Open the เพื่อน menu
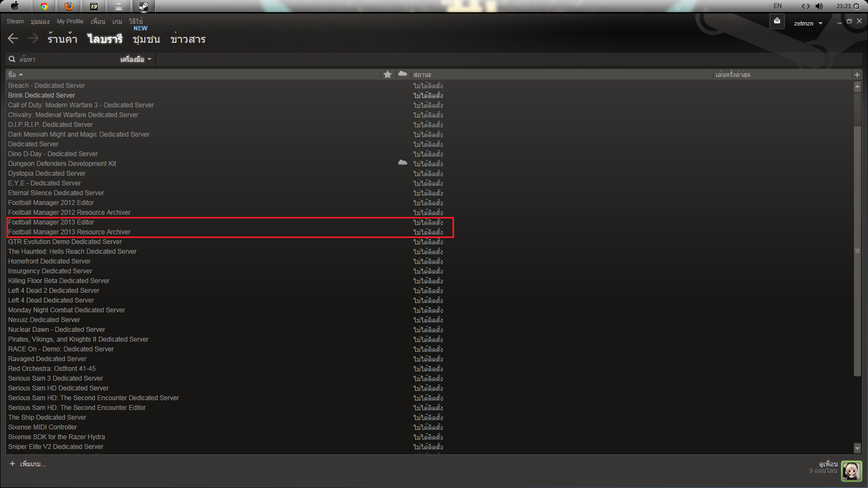 click(98, 22)
